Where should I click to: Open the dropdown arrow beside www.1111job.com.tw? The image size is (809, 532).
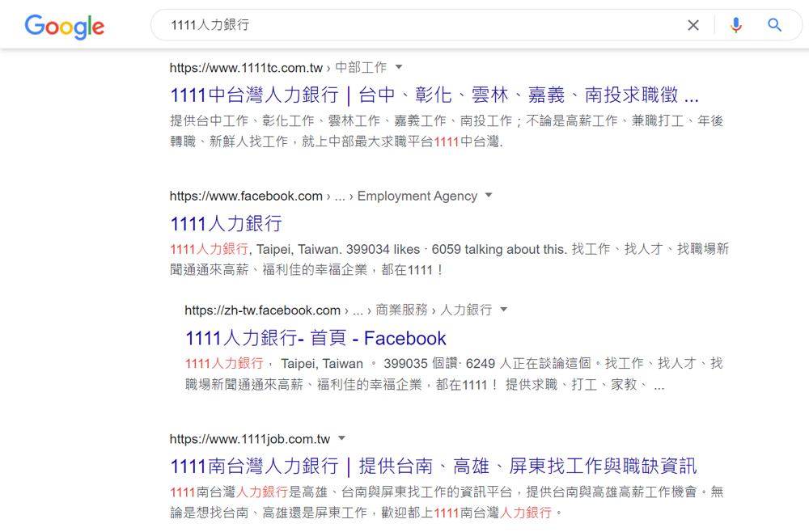(341, 439)
